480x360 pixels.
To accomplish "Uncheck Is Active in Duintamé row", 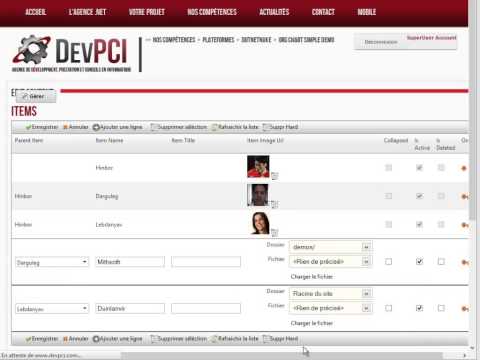I will [x=419, y=308].
